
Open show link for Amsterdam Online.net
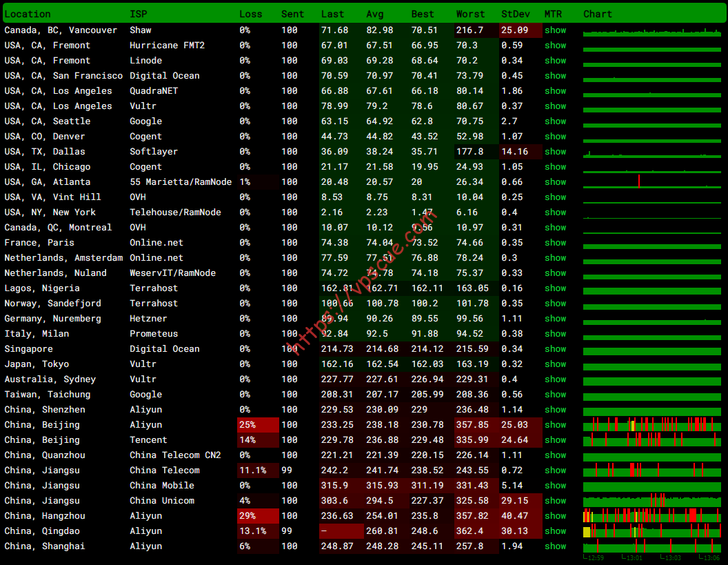[555, 258]
